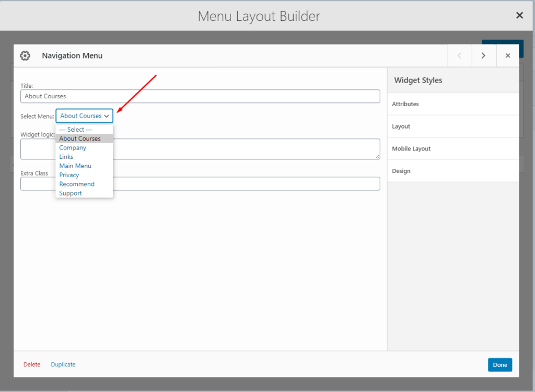Select Company from the menu list
535x392 pixels.
pos(72,147)
